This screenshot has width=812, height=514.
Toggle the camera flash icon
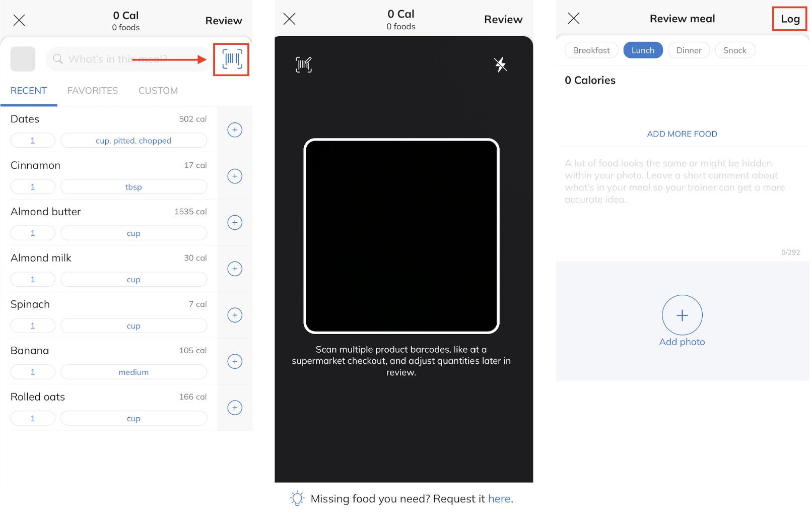500,65
